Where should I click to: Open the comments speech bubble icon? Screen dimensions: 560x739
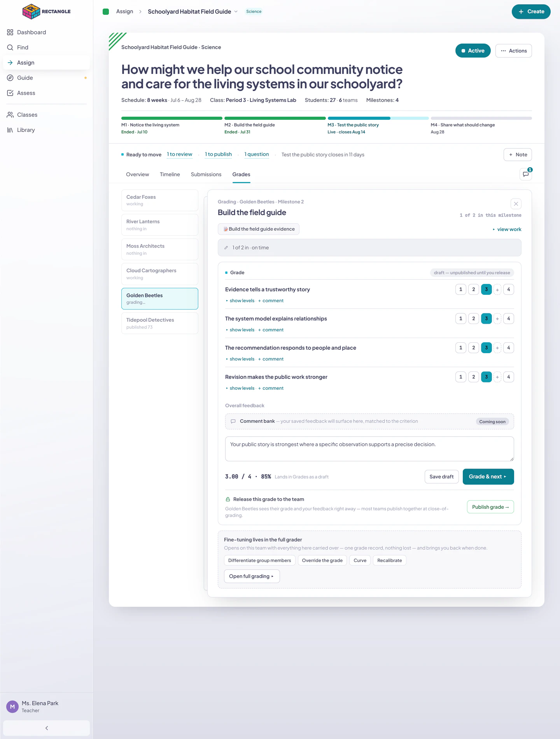click(526, 174)
